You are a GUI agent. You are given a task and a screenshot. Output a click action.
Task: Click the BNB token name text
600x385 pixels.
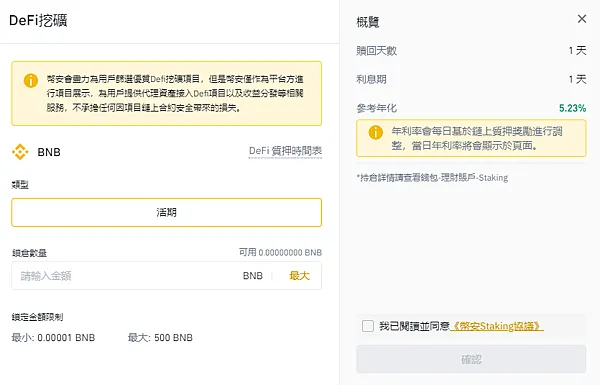point(49,152)
